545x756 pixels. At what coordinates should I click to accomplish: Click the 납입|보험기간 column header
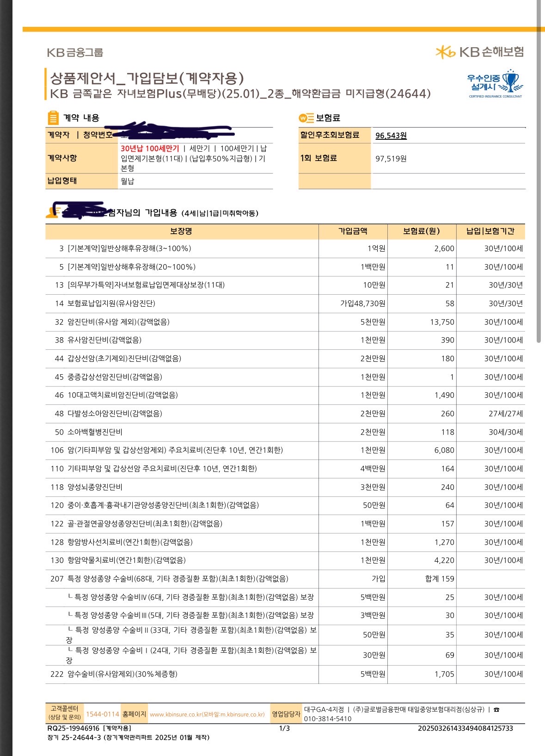pos(490,231)
